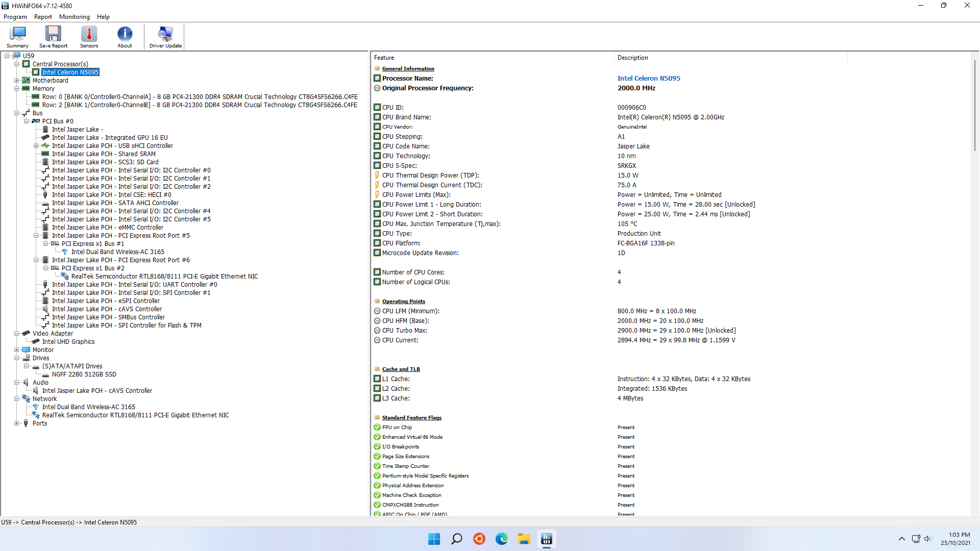
Task: Open the Program menu
Action: coord(15,17)
